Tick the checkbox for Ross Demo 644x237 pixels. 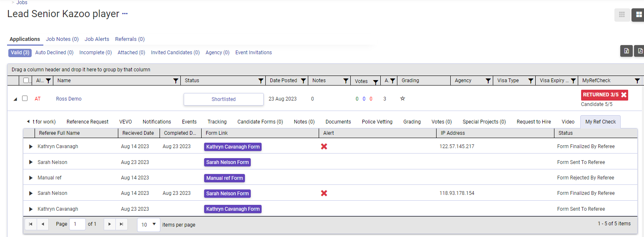pos(25,98)
